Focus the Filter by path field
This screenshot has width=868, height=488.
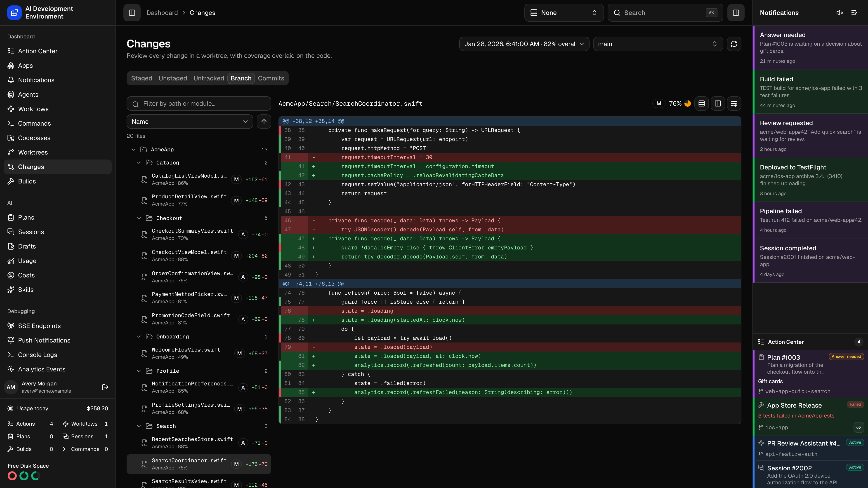point(199,104)
